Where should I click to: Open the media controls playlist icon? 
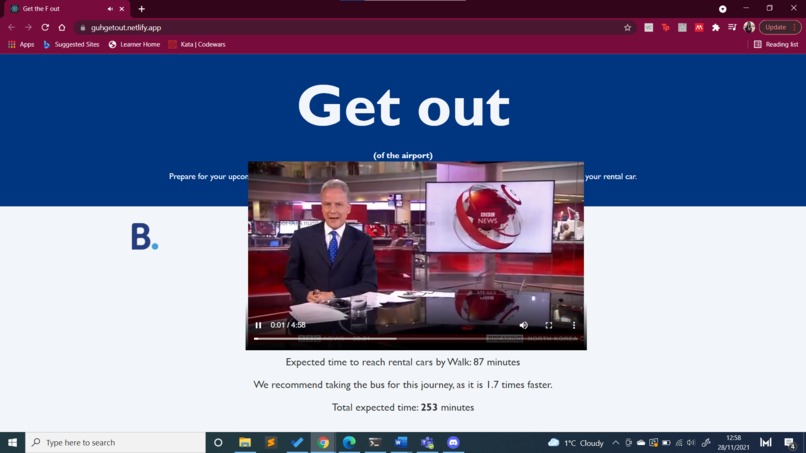[732, 28]
